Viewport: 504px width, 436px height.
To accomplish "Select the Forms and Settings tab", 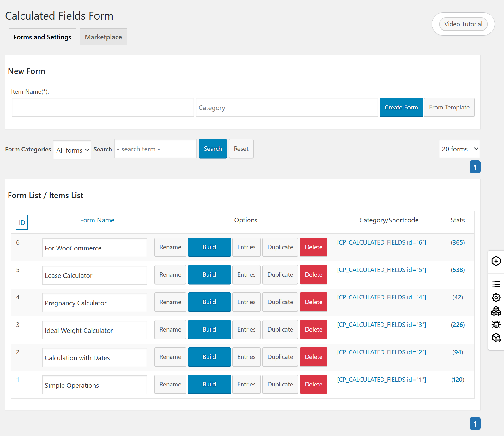I will coord(42,37).
